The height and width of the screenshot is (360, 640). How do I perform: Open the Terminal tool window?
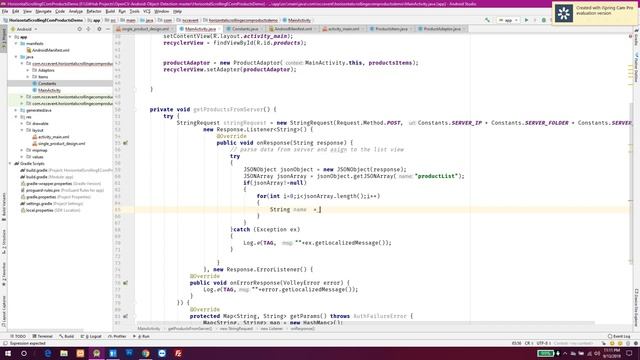coord(43,336)
